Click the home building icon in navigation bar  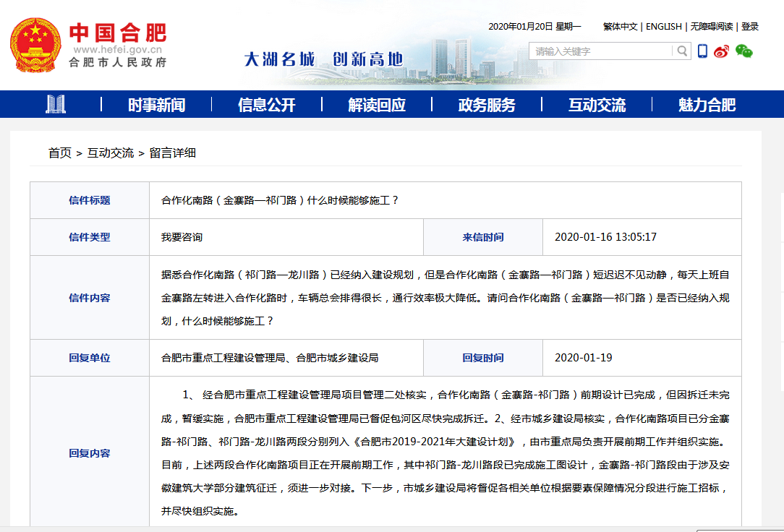pyautogui.click(x=56, y=104)
